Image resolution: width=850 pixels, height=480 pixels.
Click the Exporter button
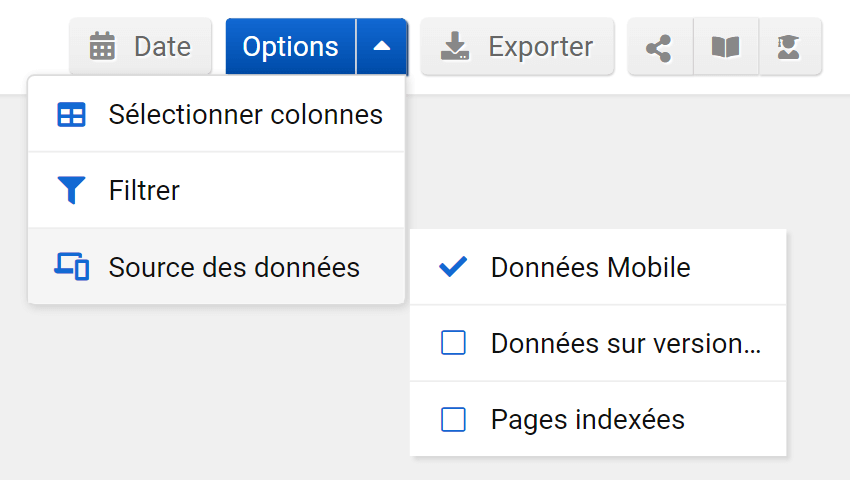click(x=517, y=47)
